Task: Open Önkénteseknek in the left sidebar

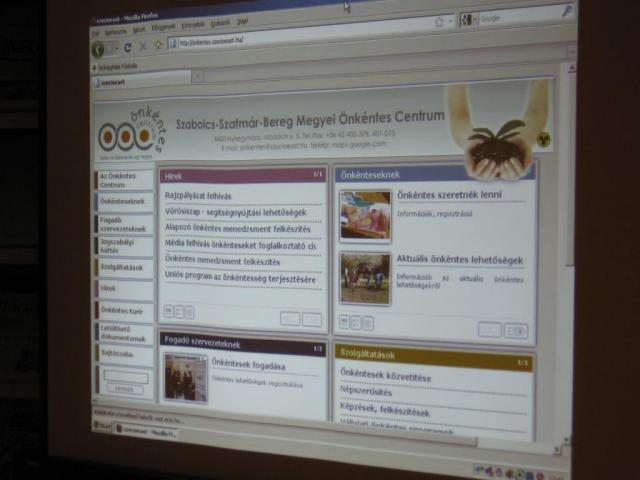Action: (124, 202)
